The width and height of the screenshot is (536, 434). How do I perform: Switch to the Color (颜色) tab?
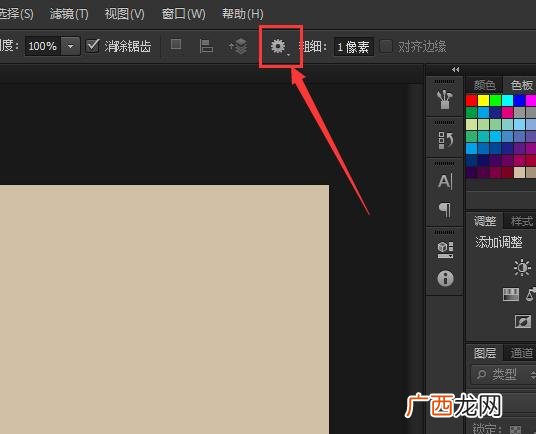tap(484, 85)
